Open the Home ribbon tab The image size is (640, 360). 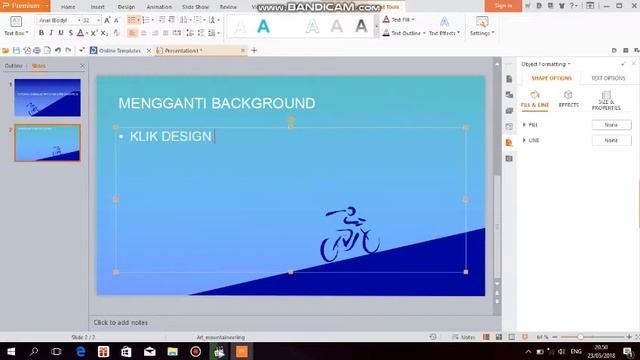pos(68,7)
